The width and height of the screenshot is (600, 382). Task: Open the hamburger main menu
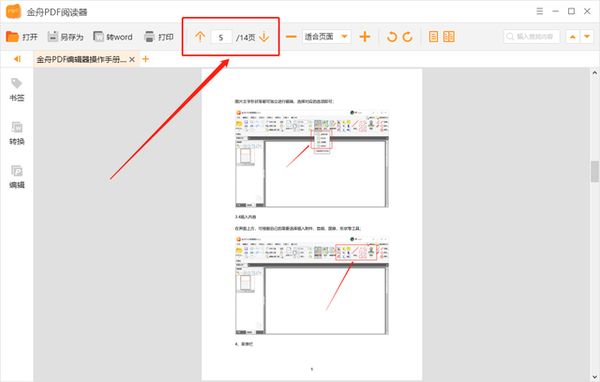[540, 11]
